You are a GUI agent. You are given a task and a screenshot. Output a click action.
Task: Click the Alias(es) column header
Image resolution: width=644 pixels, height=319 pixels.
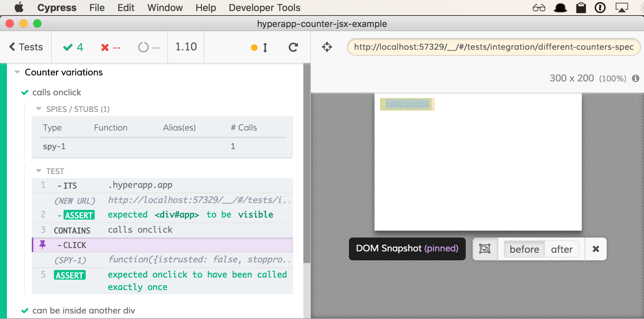179,128
